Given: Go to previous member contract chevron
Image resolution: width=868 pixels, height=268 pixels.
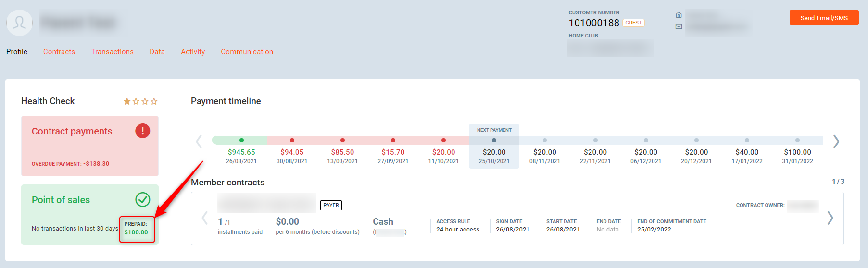Looking at the screenshot, I should click(x=204, y=218).
